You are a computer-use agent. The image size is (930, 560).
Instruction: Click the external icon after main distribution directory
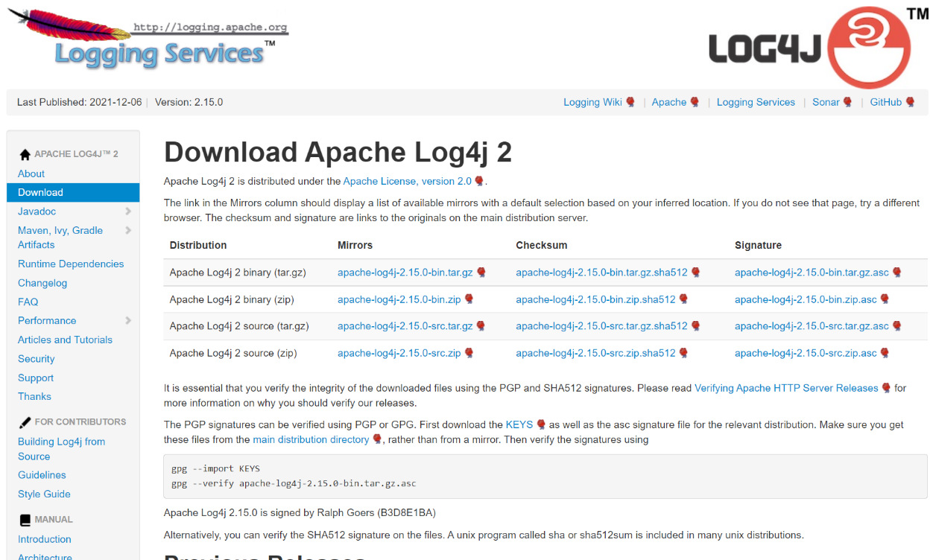pyautogui.click(x=377, y=439)
